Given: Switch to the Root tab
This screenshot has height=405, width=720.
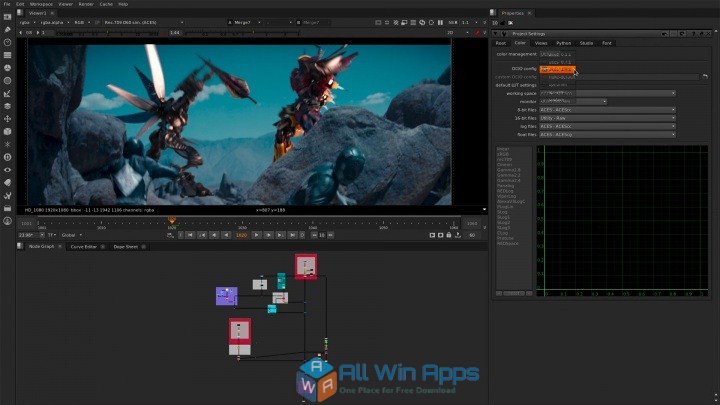Looking at the screenshot, I should [501, 43].
